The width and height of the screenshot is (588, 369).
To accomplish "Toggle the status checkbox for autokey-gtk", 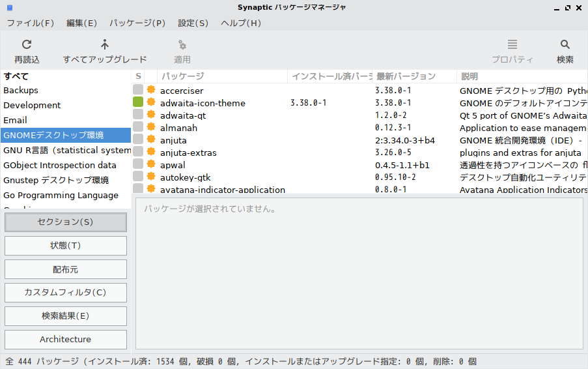I will pyautogui.click(x=138, y=176).
